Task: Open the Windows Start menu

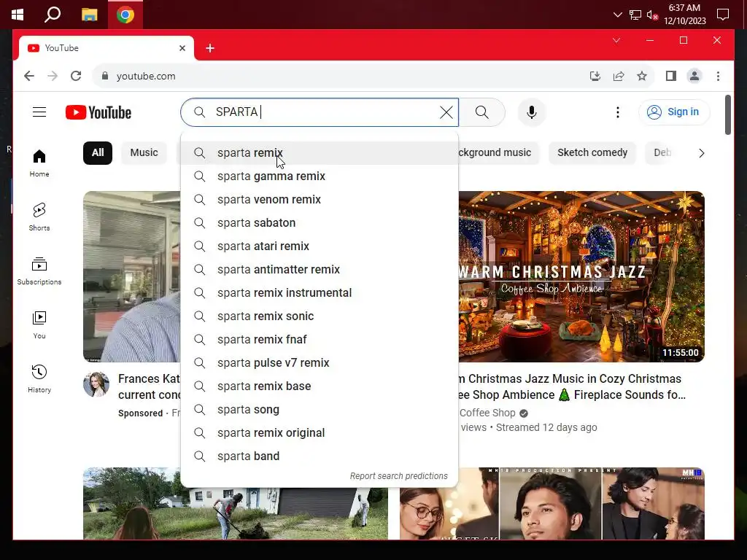Action: pyautogui.click(x=18, y=15)
